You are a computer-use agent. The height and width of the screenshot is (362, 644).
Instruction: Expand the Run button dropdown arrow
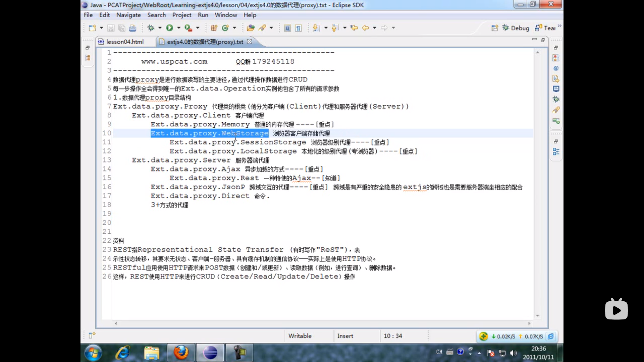178,28
